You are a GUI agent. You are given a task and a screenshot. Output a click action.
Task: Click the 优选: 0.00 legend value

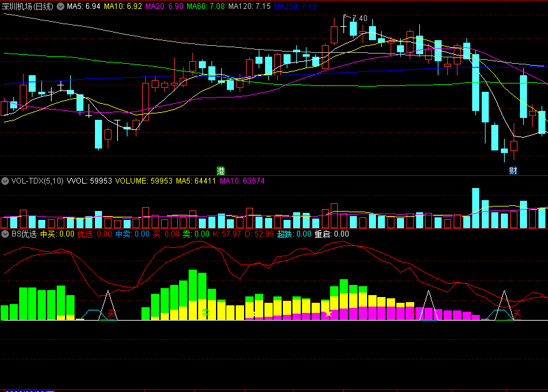95,234
